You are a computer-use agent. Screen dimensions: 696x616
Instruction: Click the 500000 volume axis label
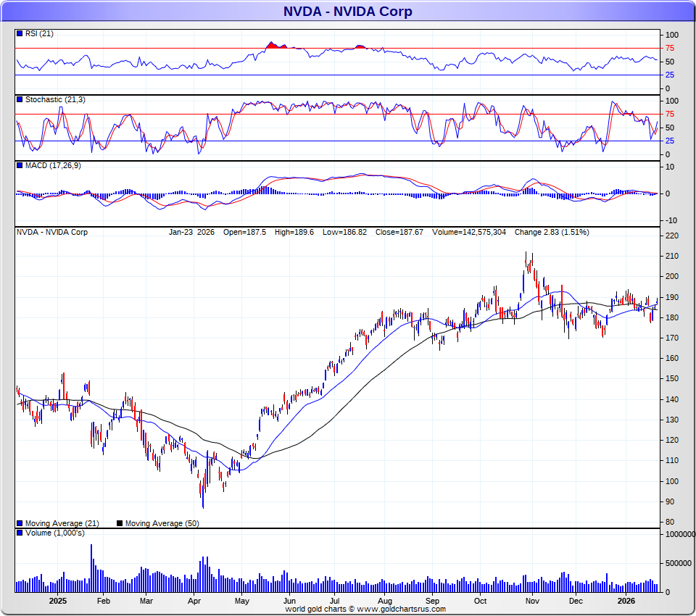coord(679,563)
